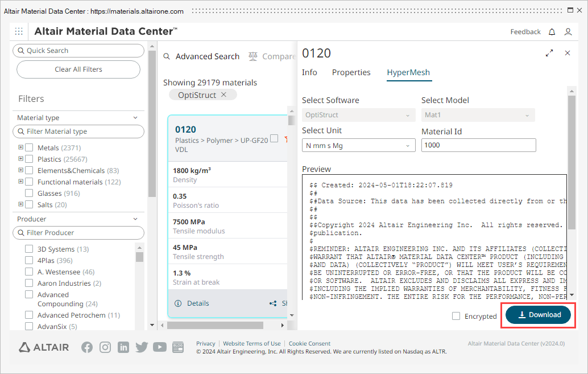The width and height of the screenshot is (588, 374).
Task: Expand the Salts tree node
Action: point(20,204)
